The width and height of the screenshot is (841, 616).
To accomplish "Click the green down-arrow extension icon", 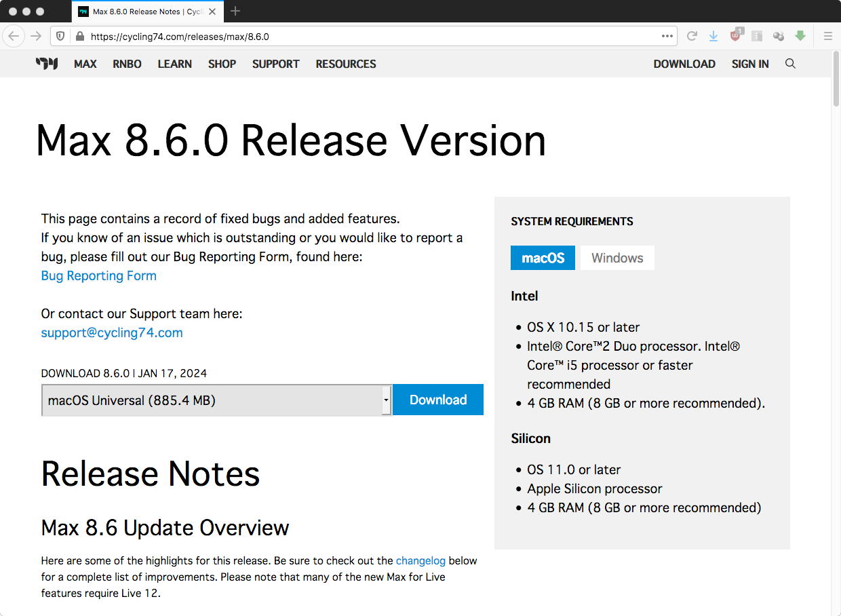I will click(x=800, y=36).
